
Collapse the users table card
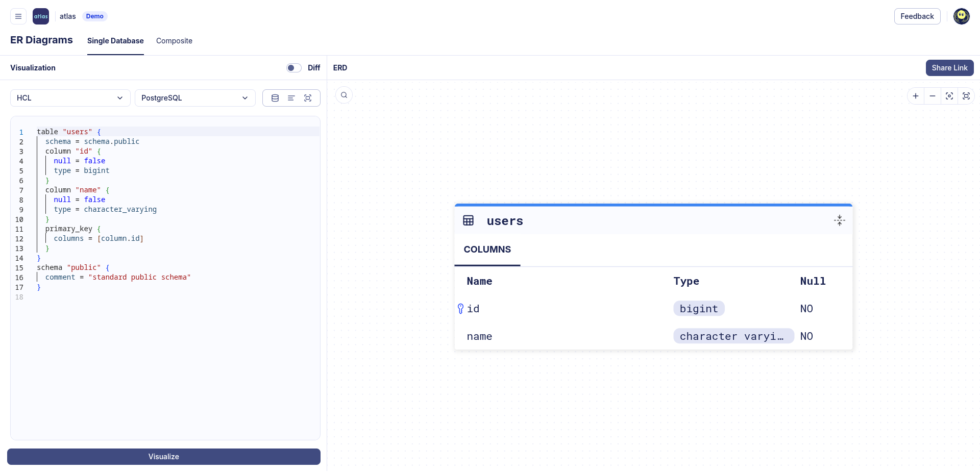(x=839, y=220)
